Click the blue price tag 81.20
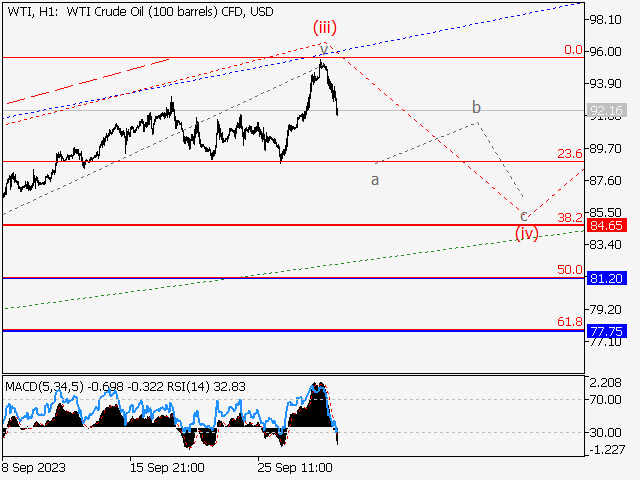This screenshot has width=640, height=480. (x=607, y=278)
